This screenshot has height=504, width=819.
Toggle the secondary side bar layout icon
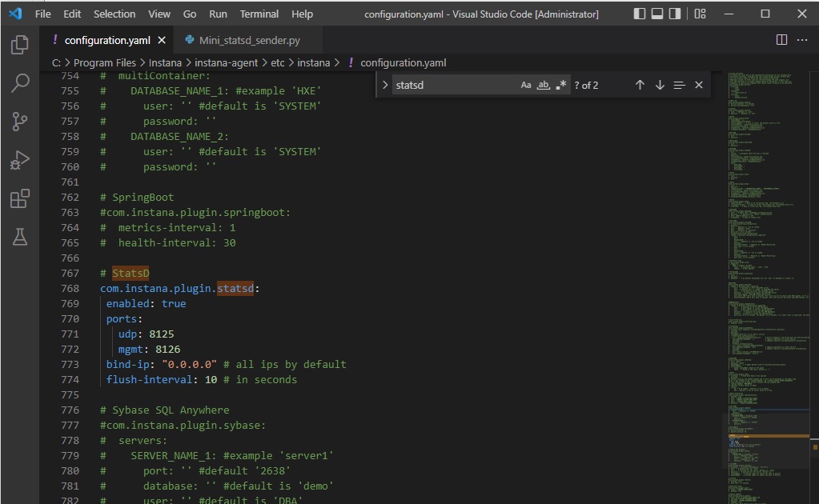coord(675,14)
